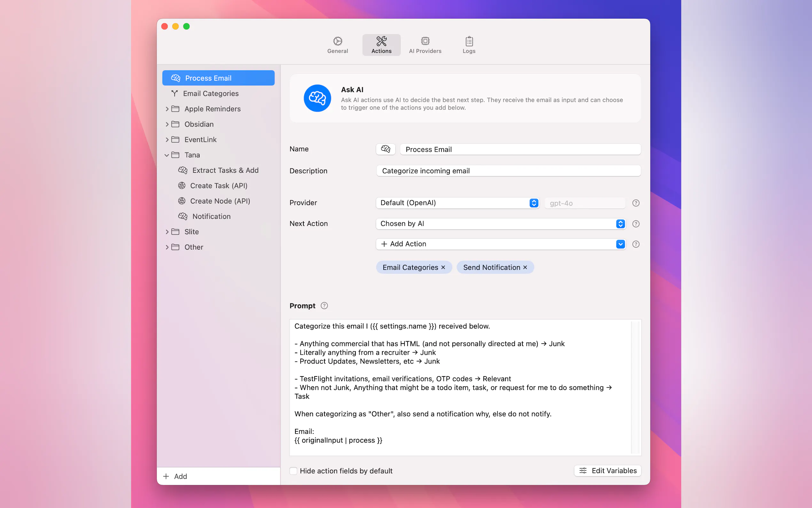Select Create Task (API) action in sidebar

click(219, 186)
